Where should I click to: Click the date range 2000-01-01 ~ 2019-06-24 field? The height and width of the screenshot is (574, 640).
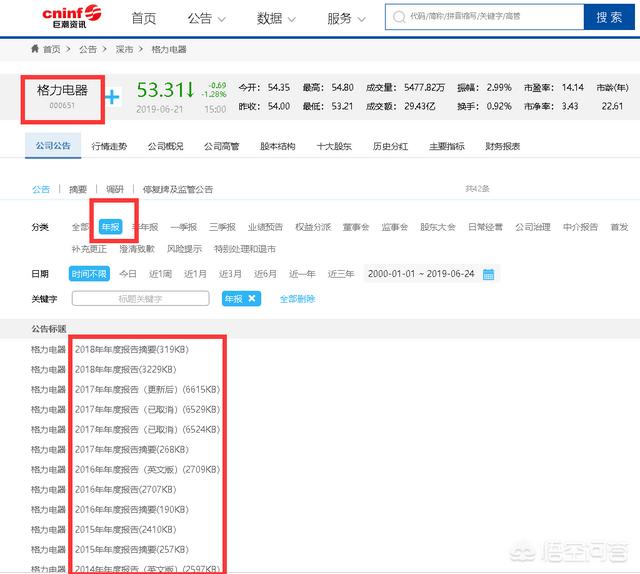[x=431, y=274]
